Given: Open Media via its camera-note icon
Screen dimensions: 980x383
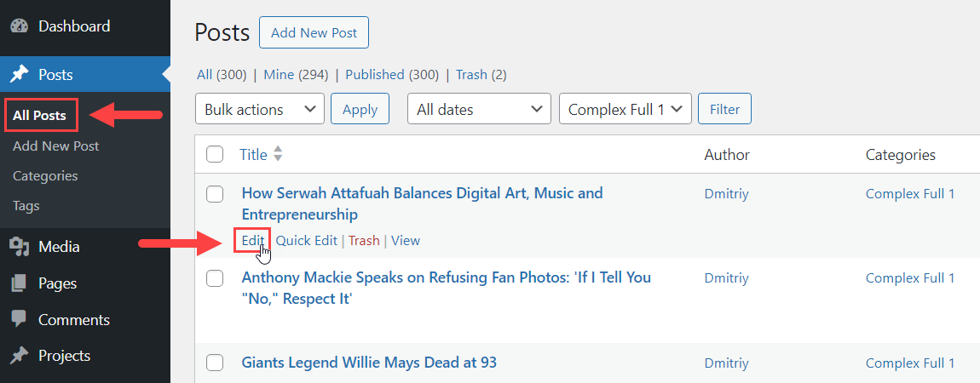Looking at the screenshot, I should [x=20, y=247].
